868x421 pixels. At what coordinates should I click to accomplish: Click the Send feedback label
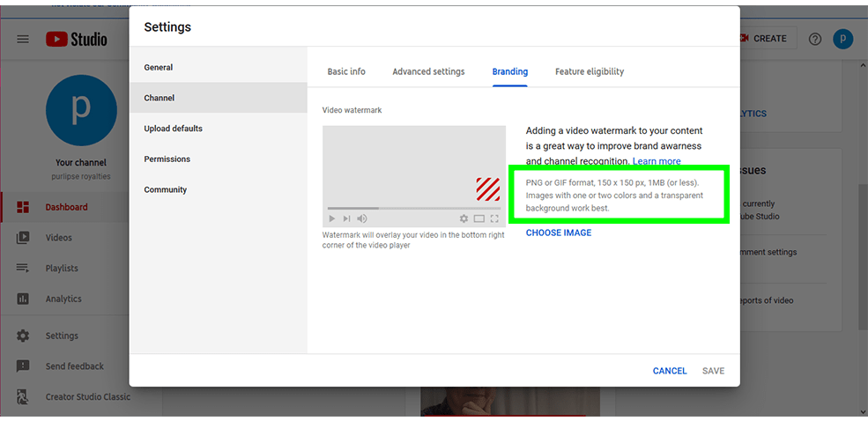[74, 366]
